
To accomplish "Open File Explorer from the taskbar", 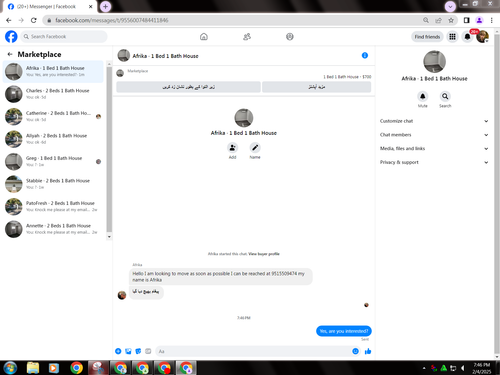I will tap(33, 368).
